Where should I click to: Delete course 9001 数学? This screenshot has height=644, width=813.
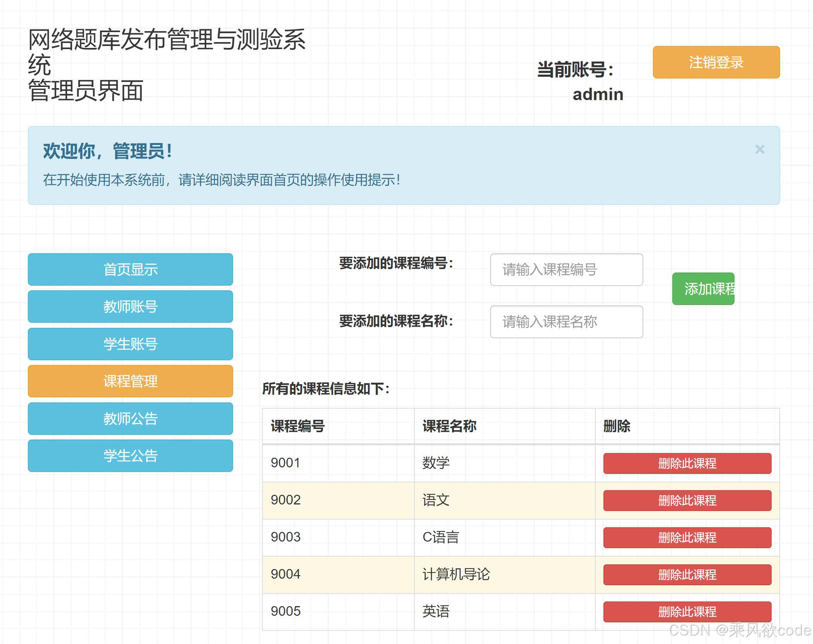click(687, 463)
